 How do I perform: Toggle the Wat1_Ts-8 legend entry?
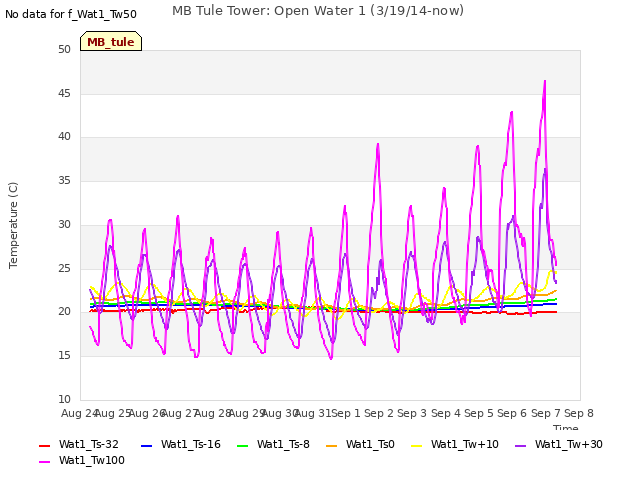pyautogui.click(x=273, y=444)
